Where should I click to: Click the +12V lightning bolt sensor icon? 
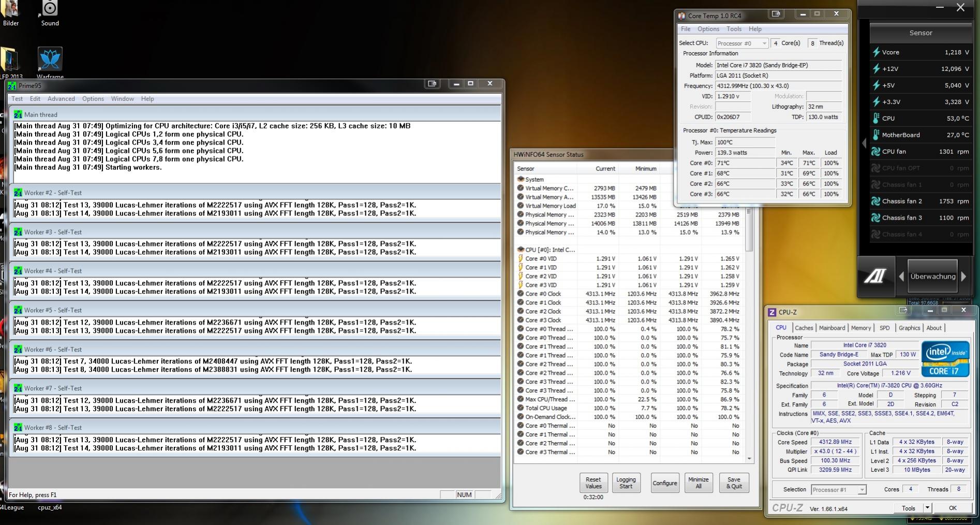(876, 69)
